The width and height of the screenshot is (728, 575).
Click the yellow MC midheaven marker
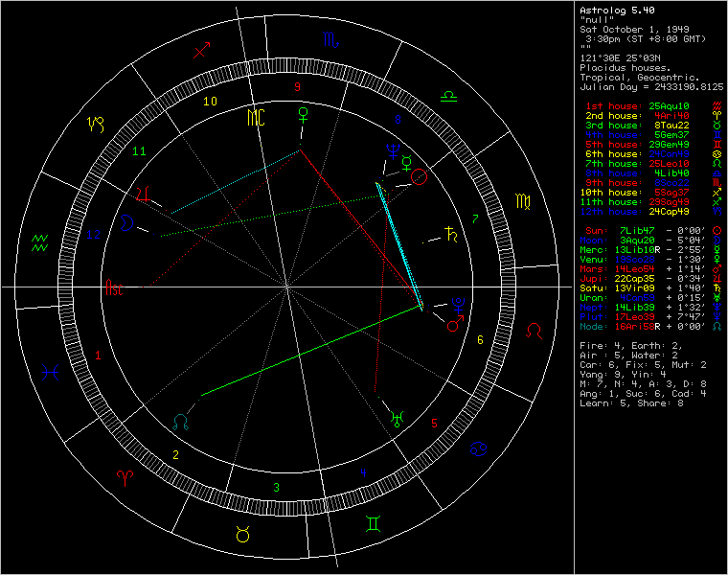point(257,117)
